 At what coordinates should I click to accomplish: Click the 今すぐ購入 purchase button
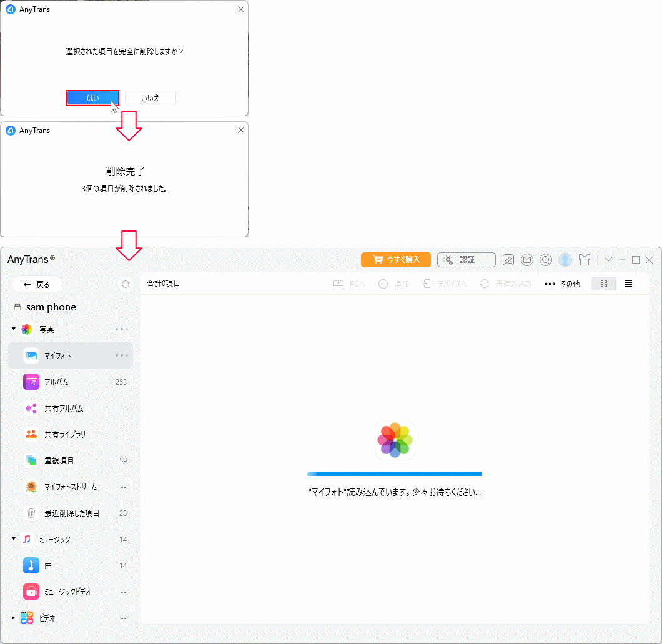(x=395, y=260)
